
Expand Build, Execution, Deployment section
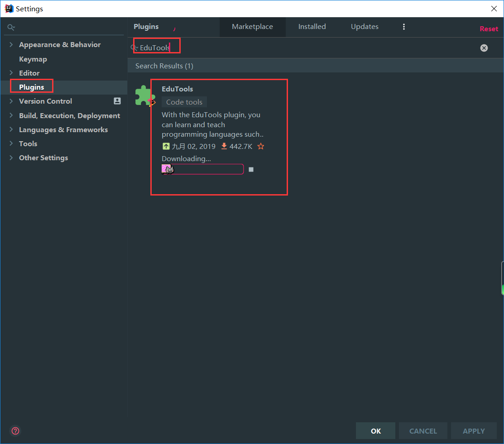click(11, 115)
